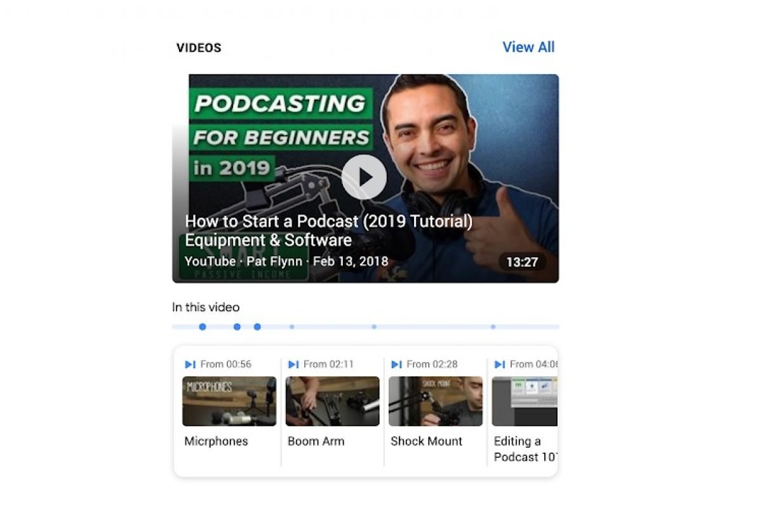Image resolution: width=762 pixels, height=532 pixels.
Task: Click the 'From 02:11' timestamp text
Action: pos(328,364)
